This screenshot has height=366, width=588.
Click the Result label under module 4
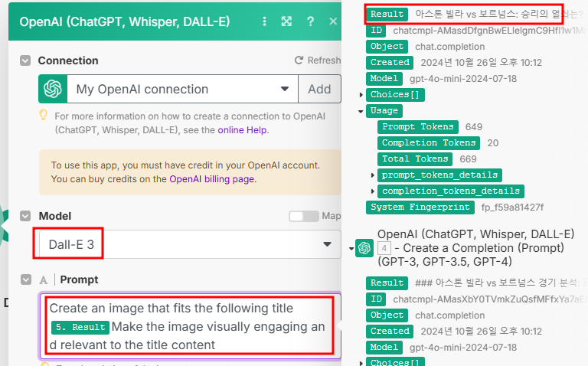point(387,283)
